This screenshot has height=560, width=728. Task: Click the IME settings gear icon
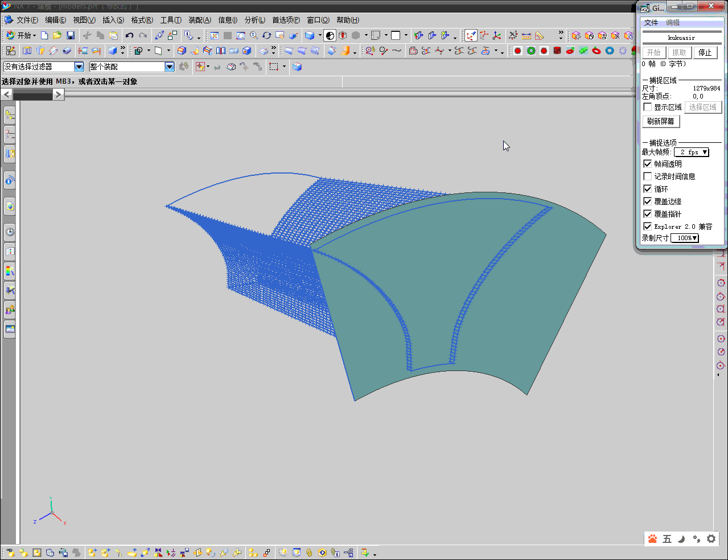click(711, 539)
